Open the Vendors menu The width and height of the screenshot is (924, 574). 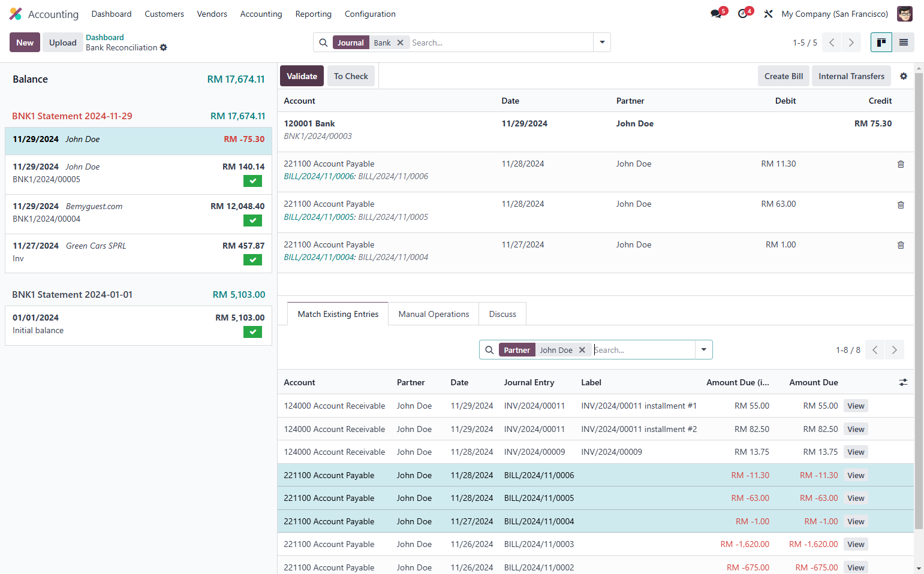click(212, 14)
